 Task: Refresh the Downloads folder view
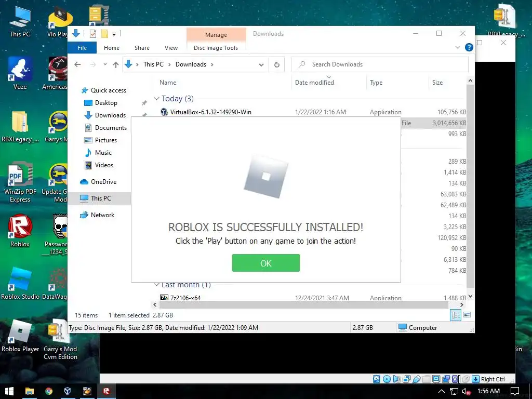[x=277, y=64]
